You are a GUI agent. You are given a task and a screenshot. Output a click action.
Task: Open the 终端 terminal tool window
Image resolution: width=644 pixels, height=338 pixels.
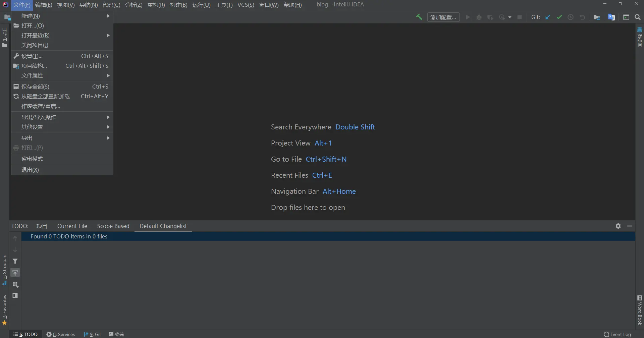coord(116,334)
